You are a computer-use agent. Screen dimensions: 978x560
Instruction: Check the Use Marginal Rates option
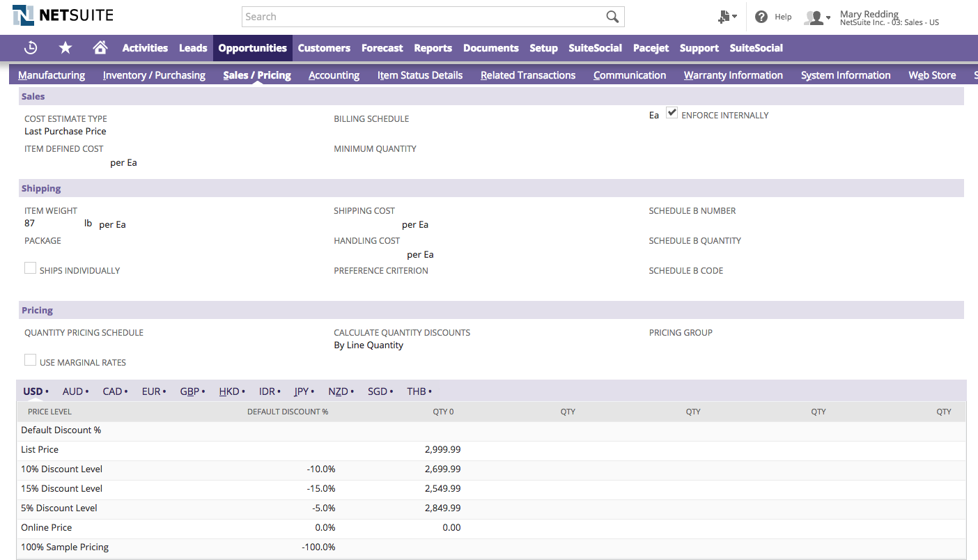[x=30, y=359]
